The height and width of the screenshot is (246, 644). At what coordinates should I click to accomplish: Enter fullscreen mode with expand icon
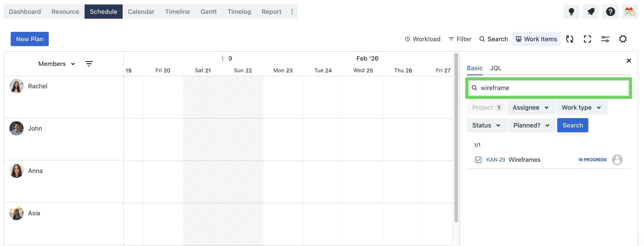(x=587, y=39)
